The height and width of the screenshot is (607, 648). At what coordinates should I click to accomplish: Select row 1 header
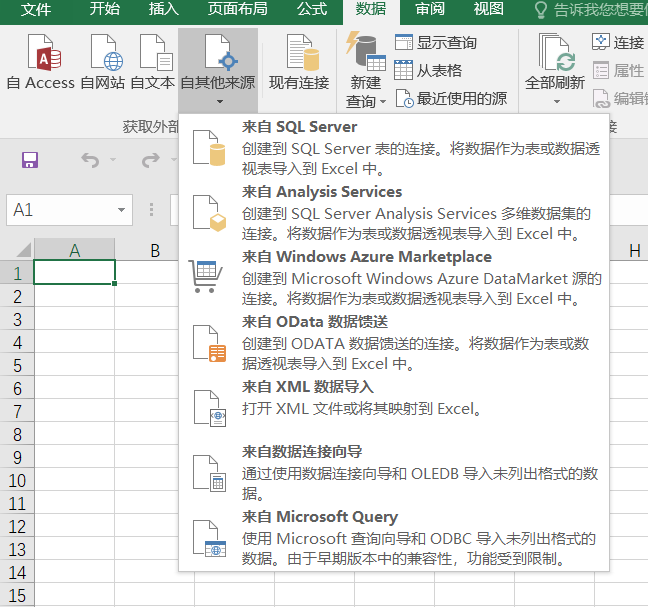(17, 273)
